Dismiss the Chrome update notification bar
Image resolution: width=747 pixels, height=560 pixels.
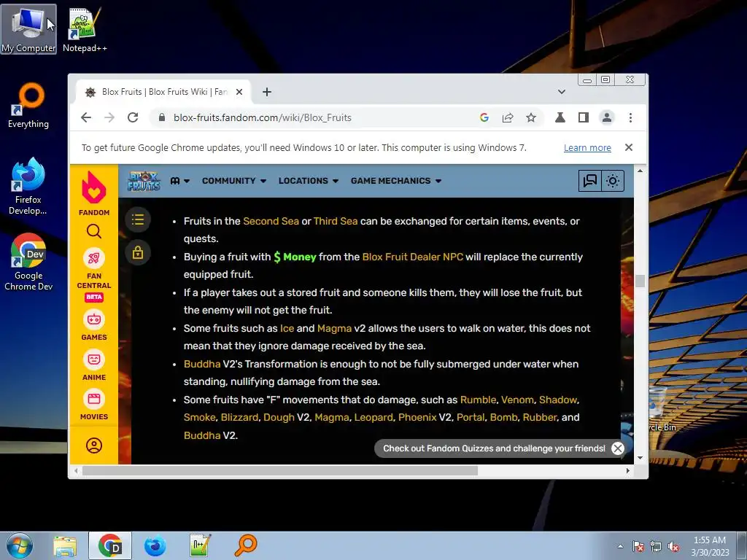[x=629, y=147]
